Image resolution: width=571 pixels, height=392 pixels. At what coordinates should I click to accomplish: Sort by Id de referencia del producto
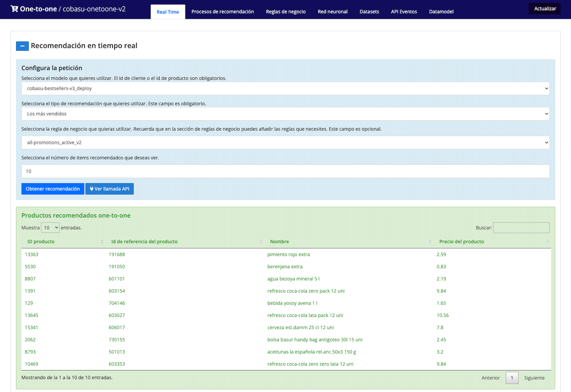(261, 242)
